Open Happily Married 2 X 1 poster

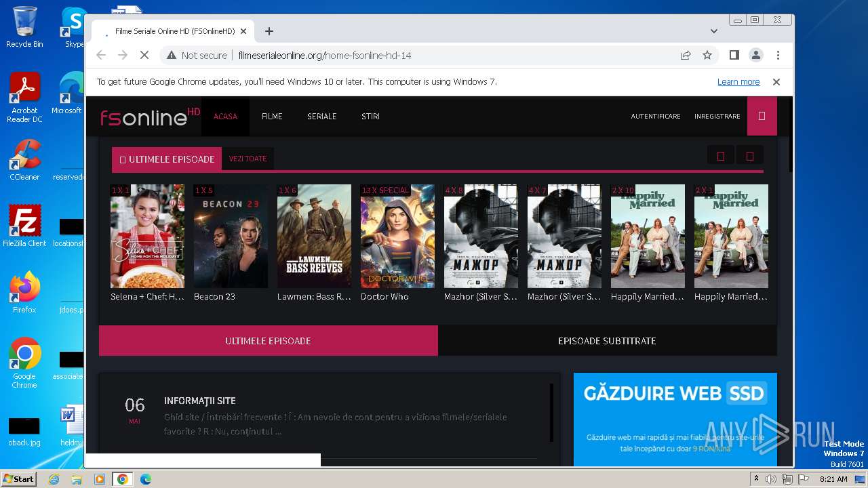point(731,236)
